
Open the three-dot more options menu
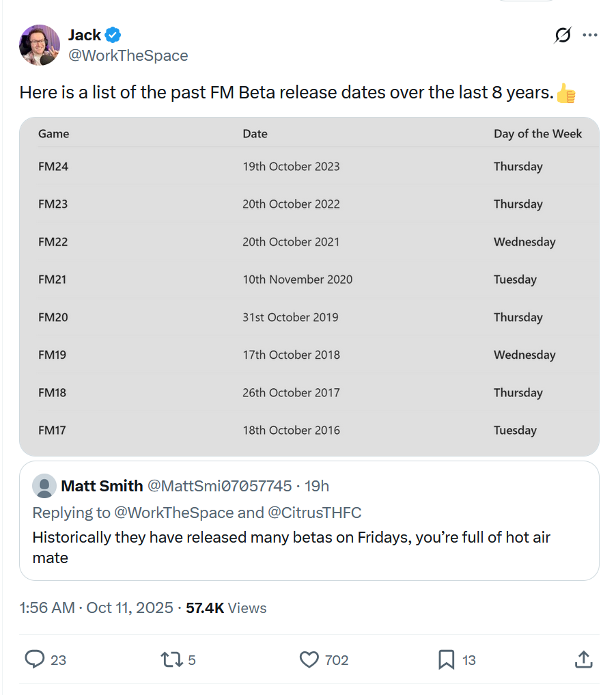[x=589, y=36]
